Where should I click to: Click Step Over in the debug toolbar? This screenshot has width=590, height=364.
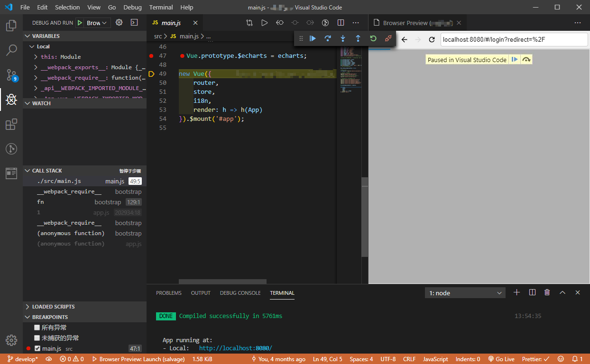[328, 38]
